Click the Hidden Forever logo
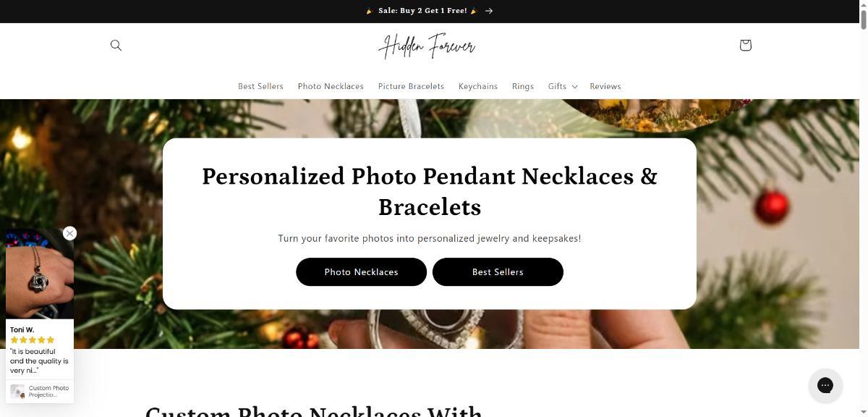The image size is (868, 417). click(x=427, y=46)
